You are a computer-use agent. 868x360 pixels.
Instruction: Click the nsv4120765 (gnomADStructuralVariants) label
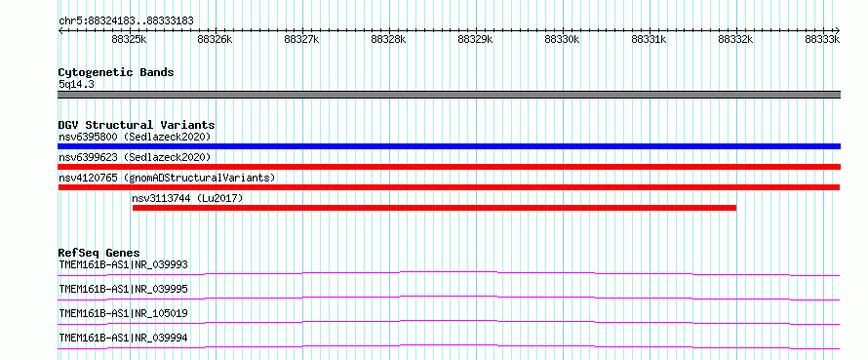[167, 178]
